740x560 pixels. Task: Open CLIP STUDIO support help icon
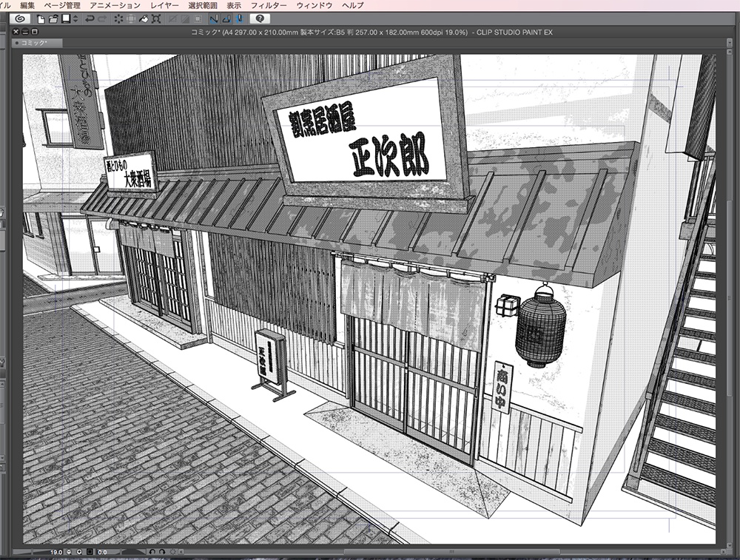point(260,19)
